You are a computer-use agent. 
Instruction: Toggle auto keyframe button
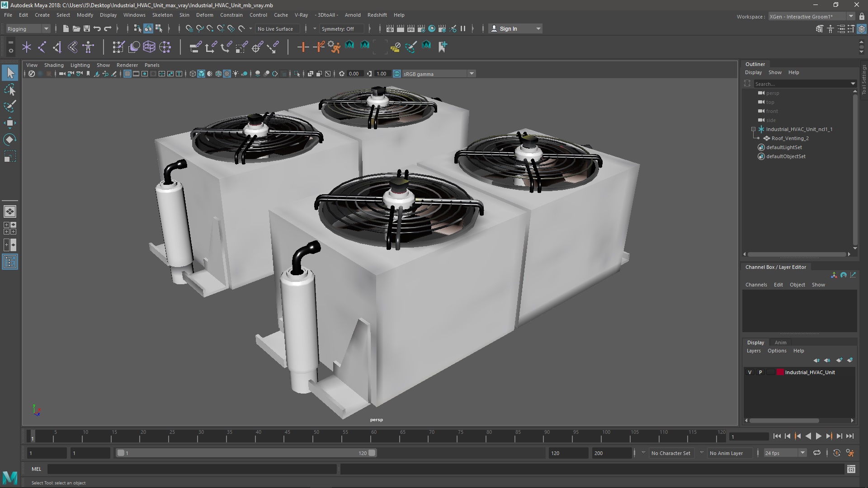836,453
